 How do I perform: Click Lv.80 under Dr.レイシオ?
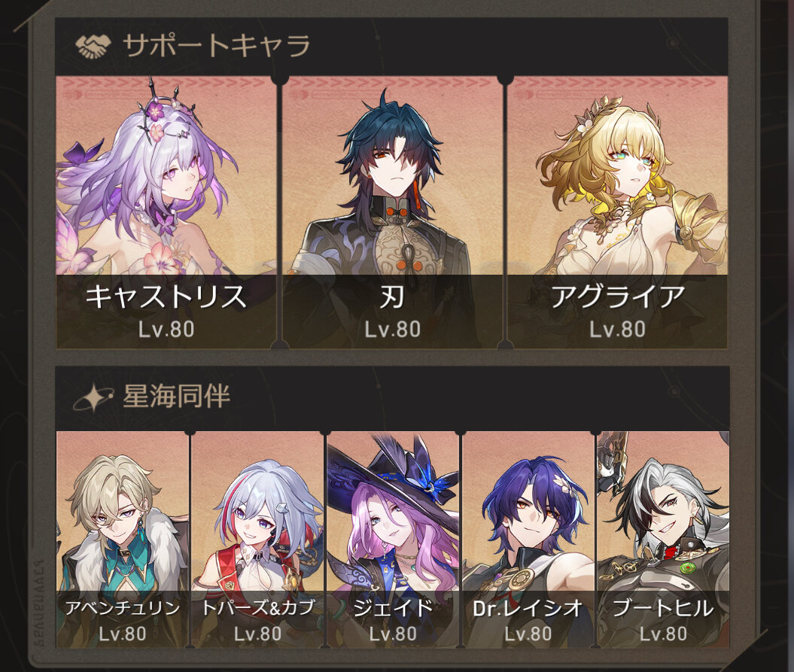pyautogui.click(x=528, y=634)
